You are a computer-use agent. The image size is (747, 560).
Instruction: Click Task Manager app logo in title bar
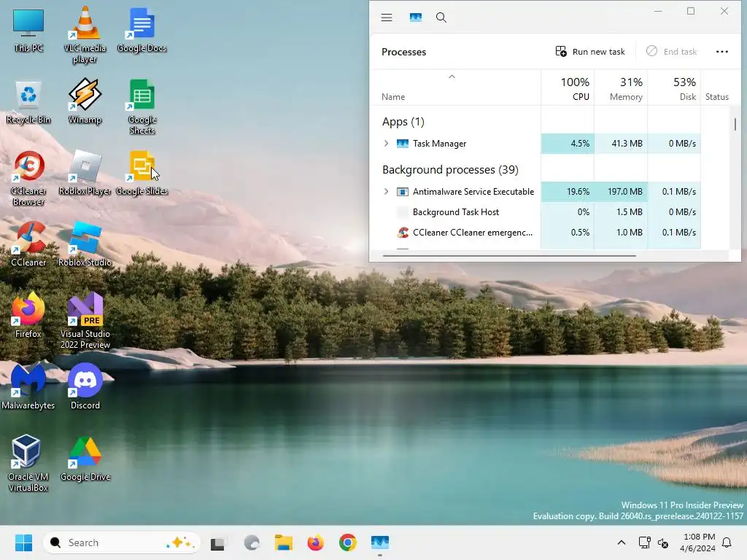point(415,17)
